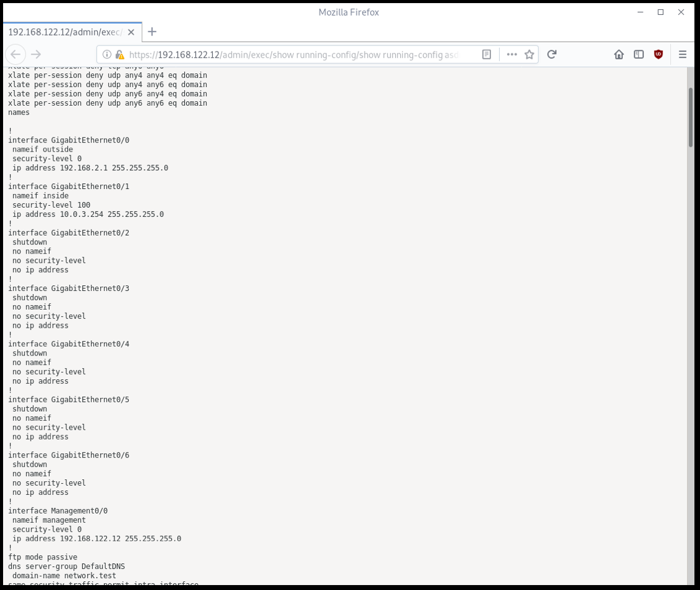Screen dimensions: 700x590
Task: Navigate back to the previous page
Action: [x=16, y=54]
